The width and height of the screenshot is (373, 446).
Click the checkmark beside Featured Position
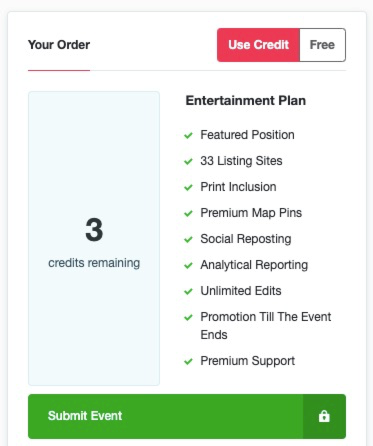click(188, 135)
